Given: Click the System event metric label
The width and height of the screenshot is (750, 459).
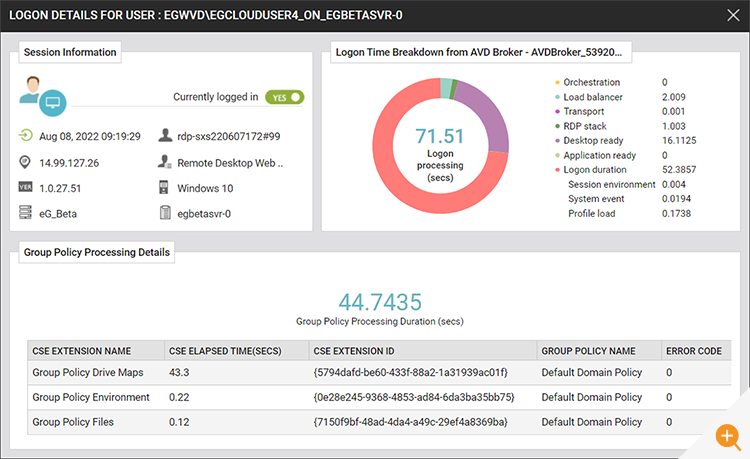Looking at the screenshot, I should pos(596,199).
